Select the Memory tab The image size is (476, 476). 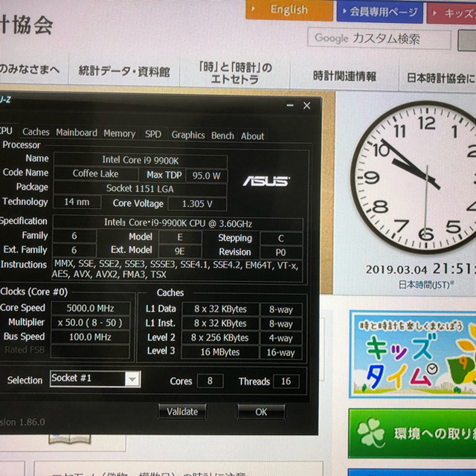(x=119, y=134)
